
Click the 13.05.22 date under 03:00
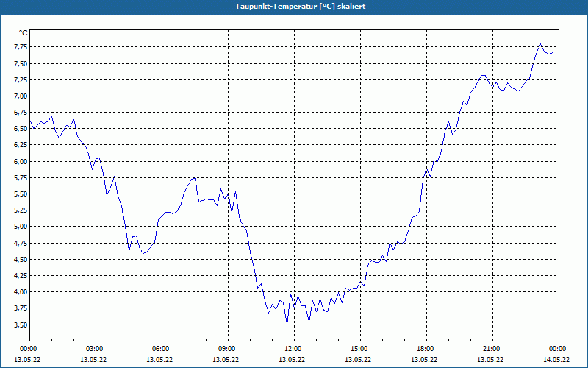tap(93, 359)
